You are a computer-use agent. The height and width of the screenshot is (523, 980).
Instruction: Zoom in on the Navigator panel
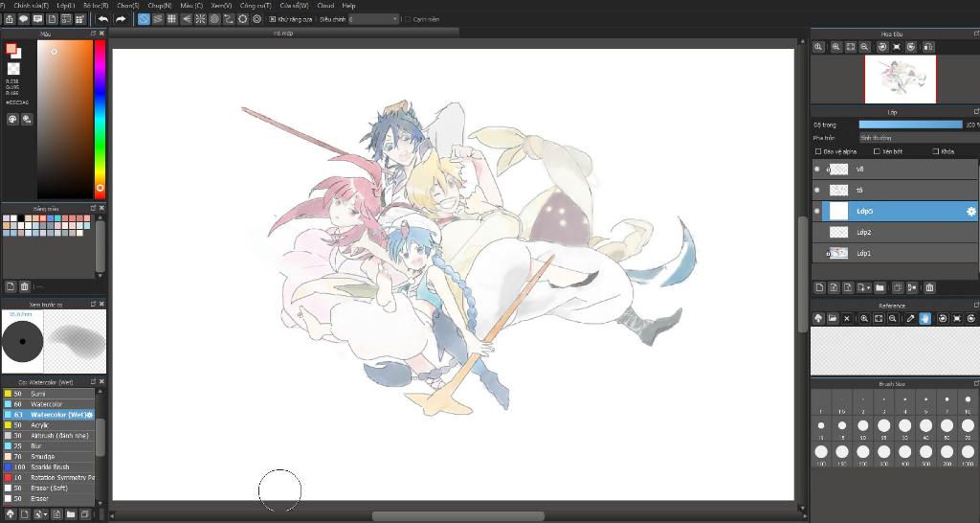(x=835, y=47)
